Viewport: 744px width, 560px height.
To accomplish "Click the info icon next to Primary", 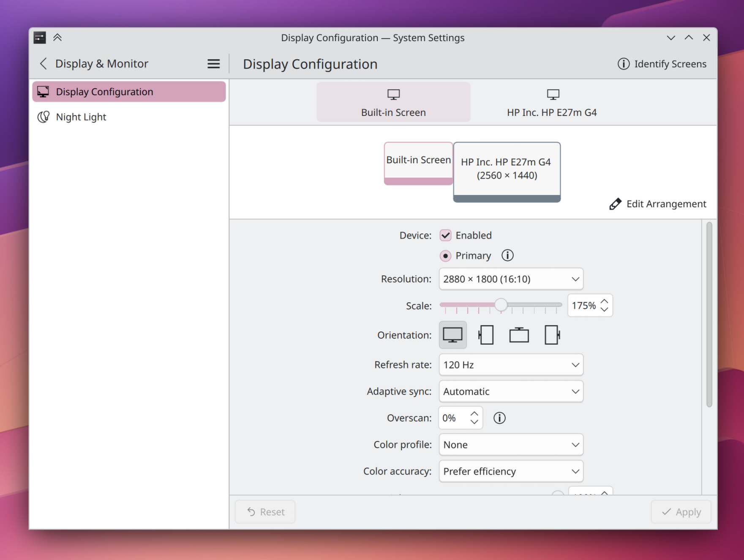I will click(x=507, y=256).
